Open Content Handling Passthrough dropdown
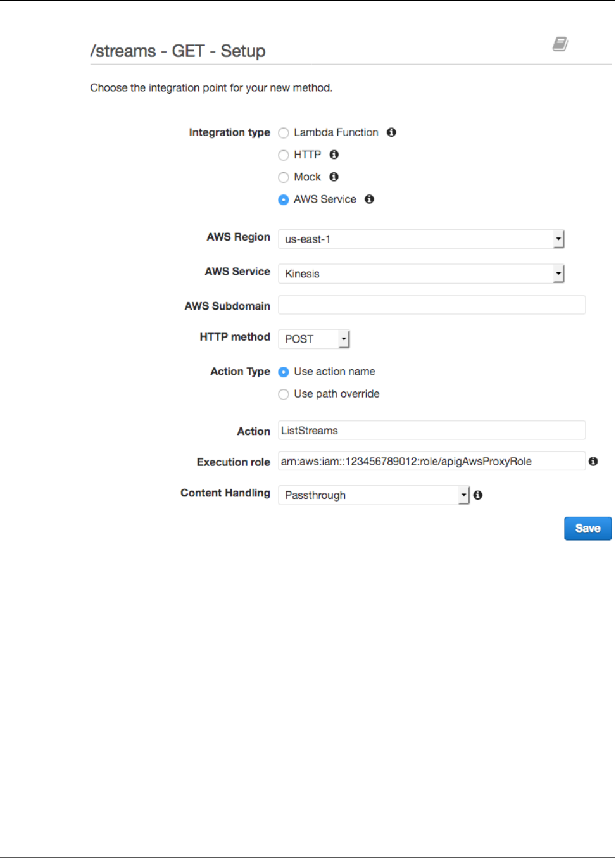Image resolution: width=616 pixels, height=858 pixels. (x=374, y=495)
